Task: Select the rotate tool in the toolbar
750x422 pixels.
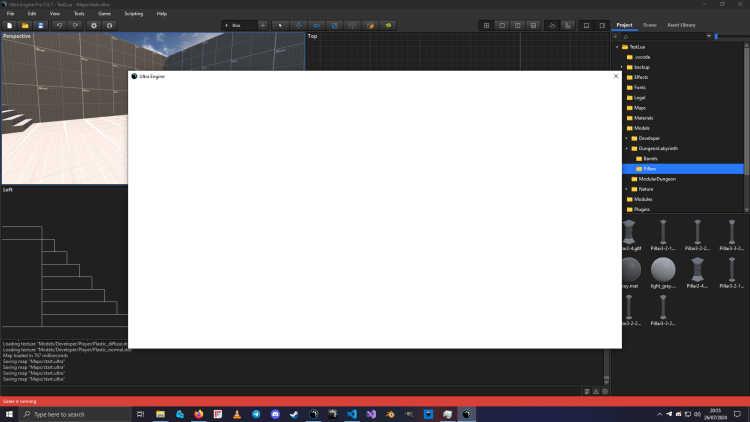Action: click(316, 25)
